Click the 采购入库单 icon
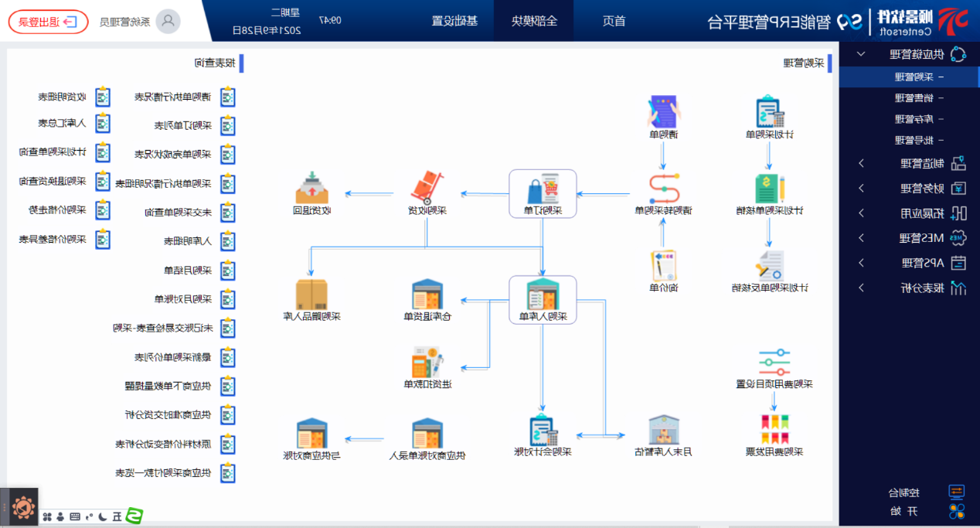This screenshot has height=528, width=980. pyautogui.click(x=543, y=295)
